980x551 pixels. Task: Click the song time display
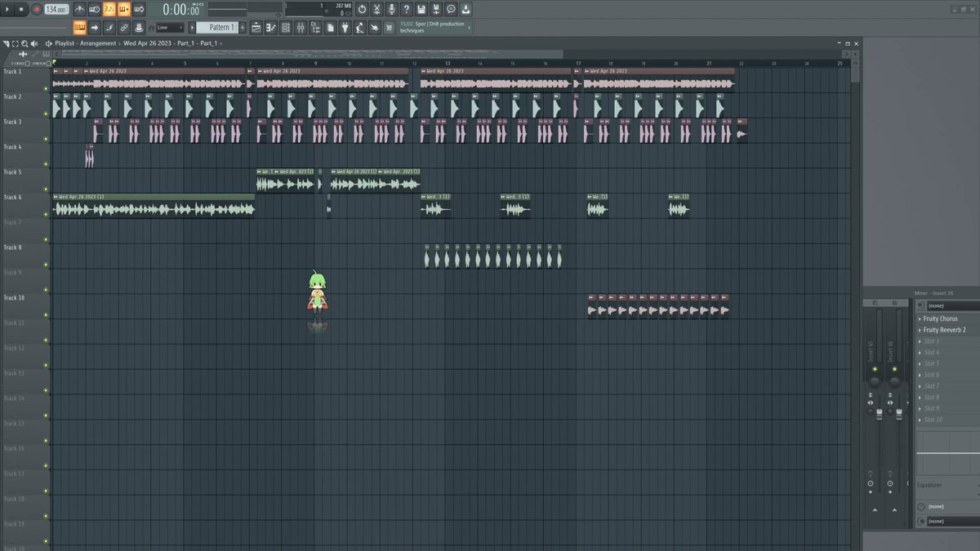click(x=181, y=10)
